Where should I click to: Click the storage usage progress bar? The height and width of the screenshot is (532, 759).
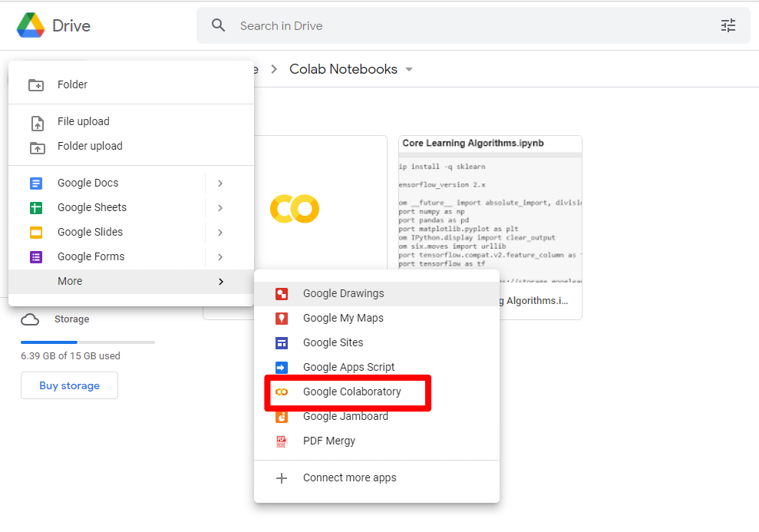[87, 342]
